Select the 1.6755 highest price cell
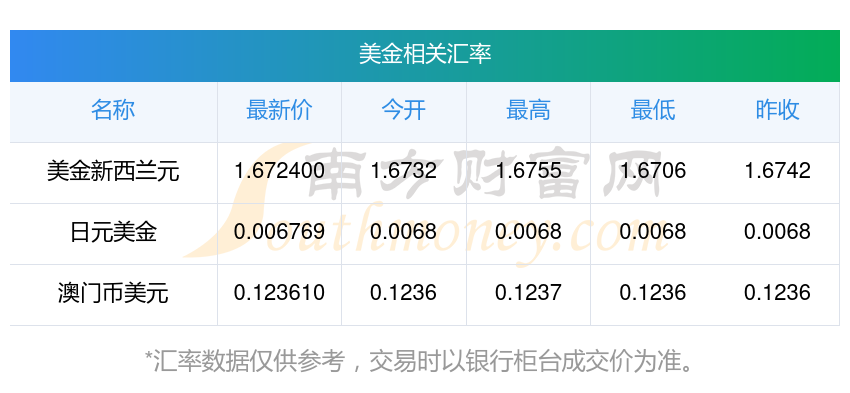850x393 pixels. point(528,171)
